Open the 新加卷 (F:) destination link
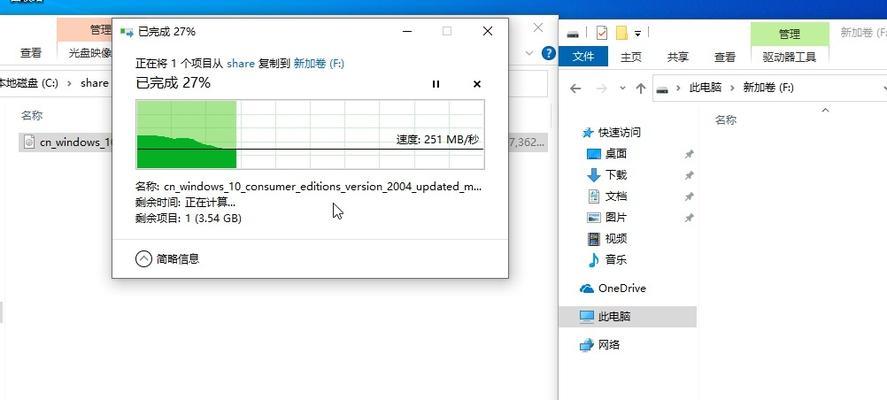Viewport: 887px width, 400px height. click(x=318, y=63)
